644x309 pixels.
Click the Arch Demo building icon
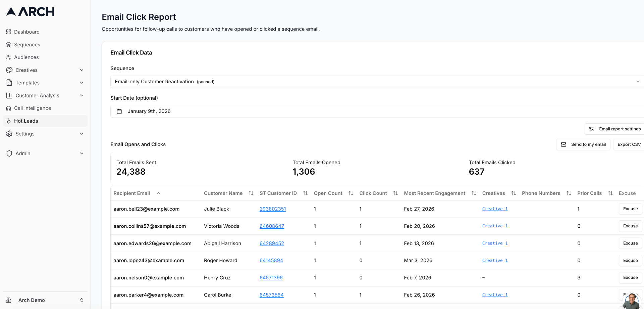click(9, 300)
